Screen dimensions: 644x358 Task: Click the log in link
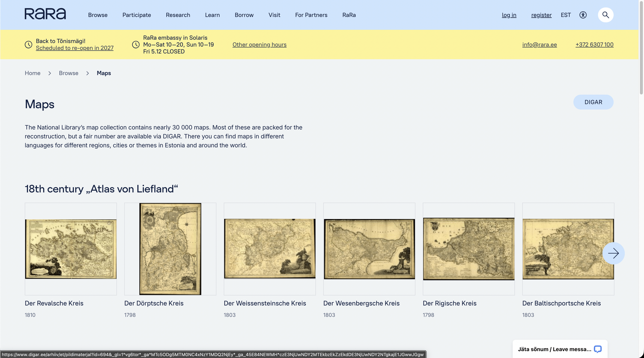tap(509, 15)
